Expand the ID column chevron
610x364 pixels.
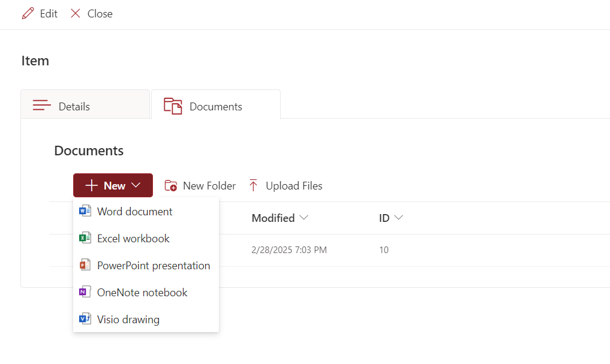pos(398,218)
